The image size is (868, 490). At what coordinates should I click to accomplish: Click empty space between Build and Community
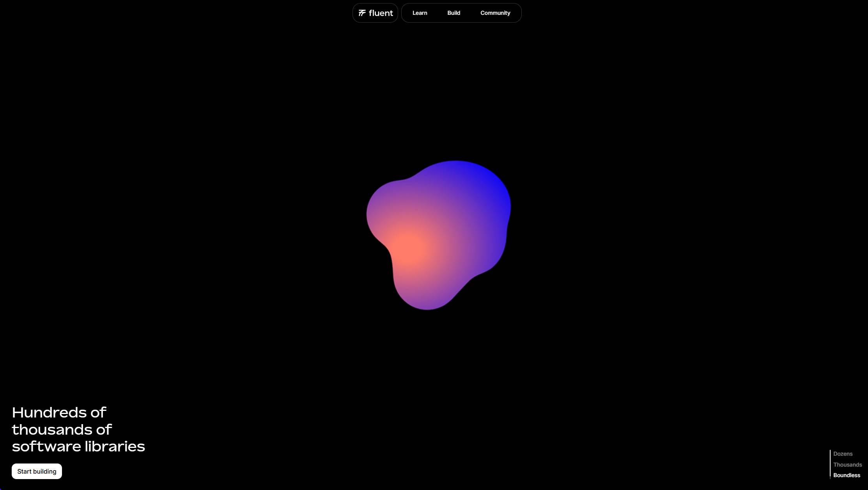point(470,13)
